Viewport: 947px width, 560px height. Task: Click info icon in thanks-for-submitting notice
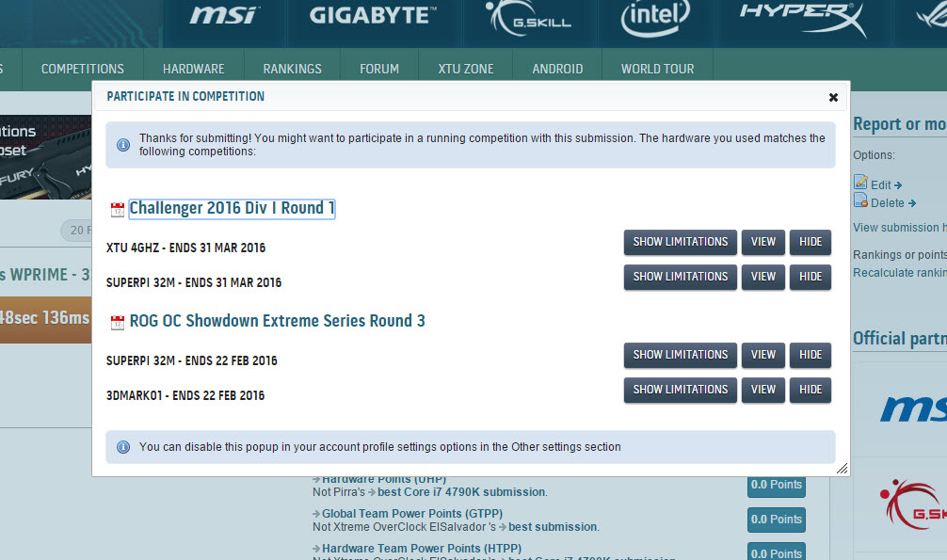pyautogui.click(x=123, y=145)
